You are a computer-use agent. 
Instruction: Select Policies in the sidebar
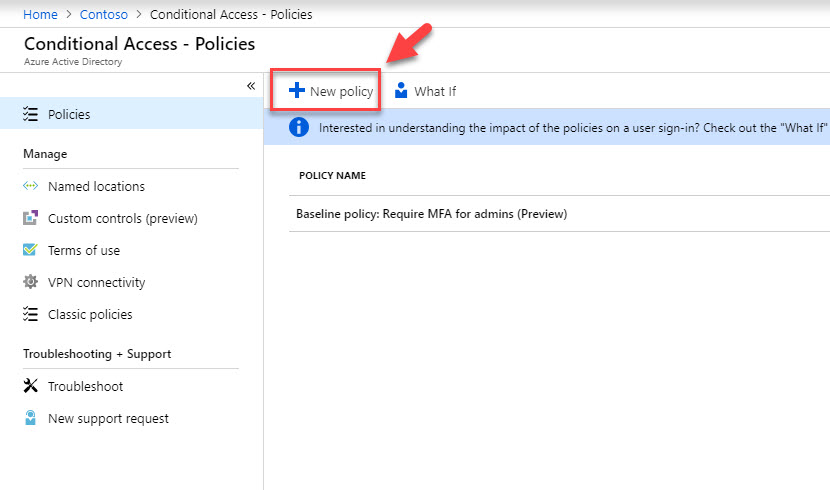pyautogui.click(x=131, y=113)
